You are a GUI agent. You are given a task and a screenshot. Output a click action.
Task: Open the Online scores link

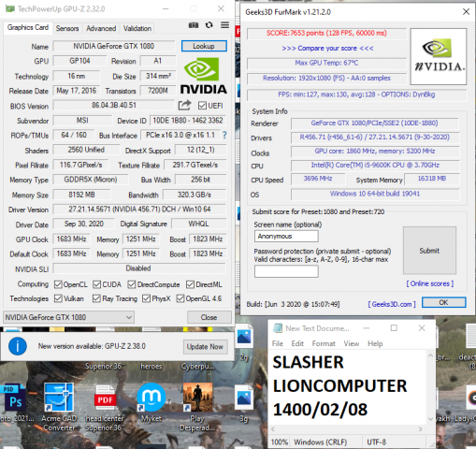[x=430, y=283]
